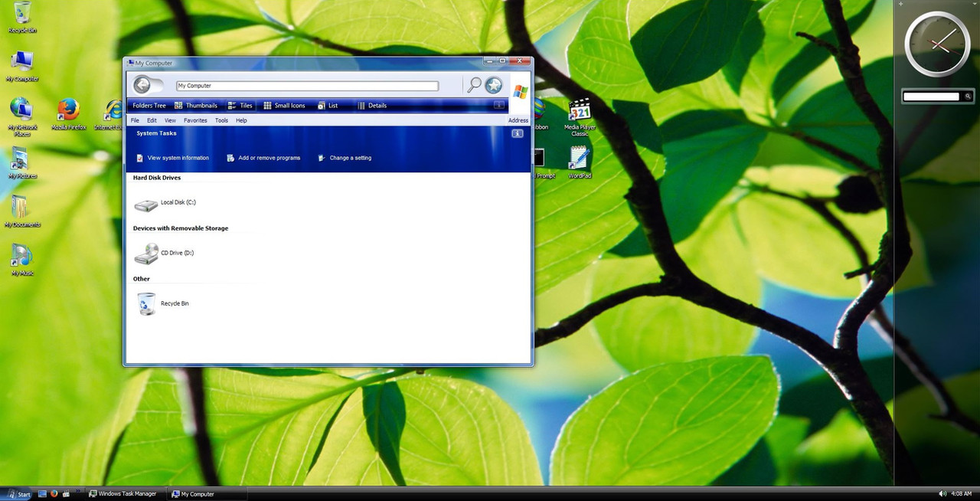980x501 pixels.
Task: Select the My Network Places desktop icon
Action: (x=21, y=117)
